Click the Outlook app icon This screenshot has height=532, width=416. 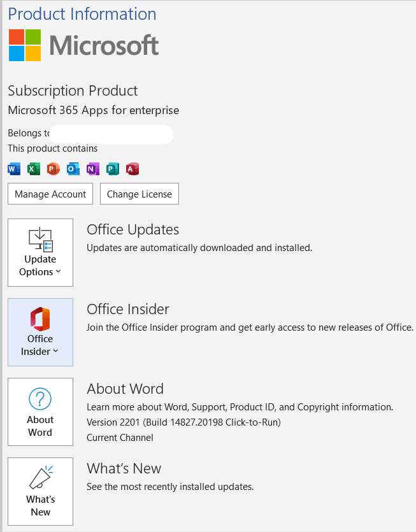coord(73,169)
